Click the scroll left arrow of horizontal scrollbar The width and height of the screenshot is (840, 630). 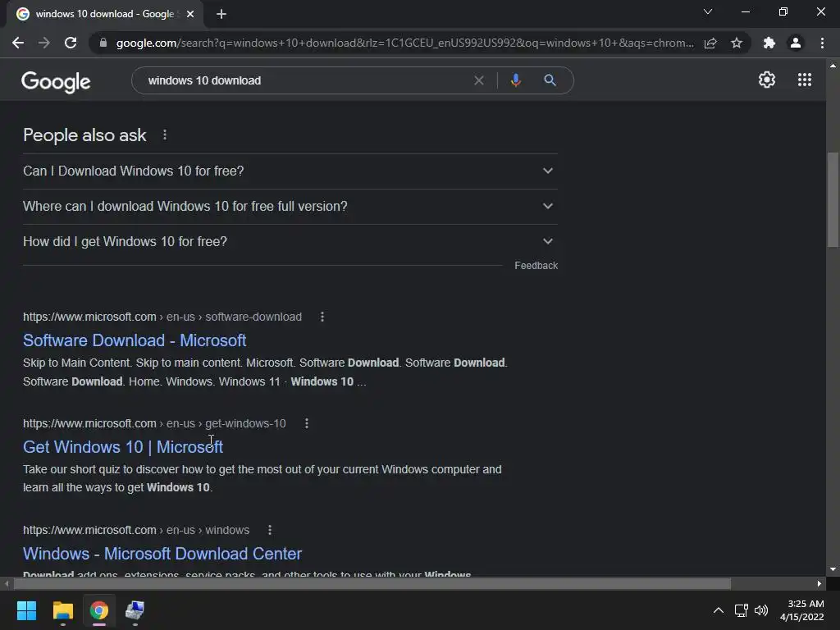point(7,583)
